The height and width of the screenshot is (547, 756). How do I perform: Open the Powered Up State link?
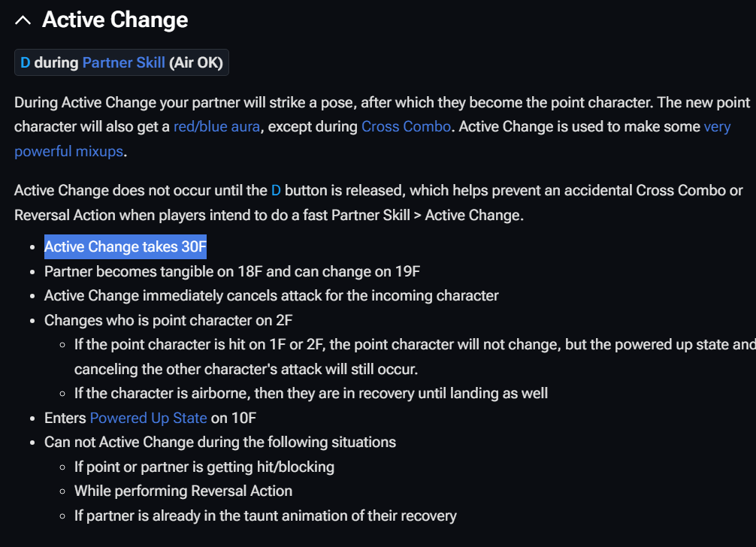148,417
